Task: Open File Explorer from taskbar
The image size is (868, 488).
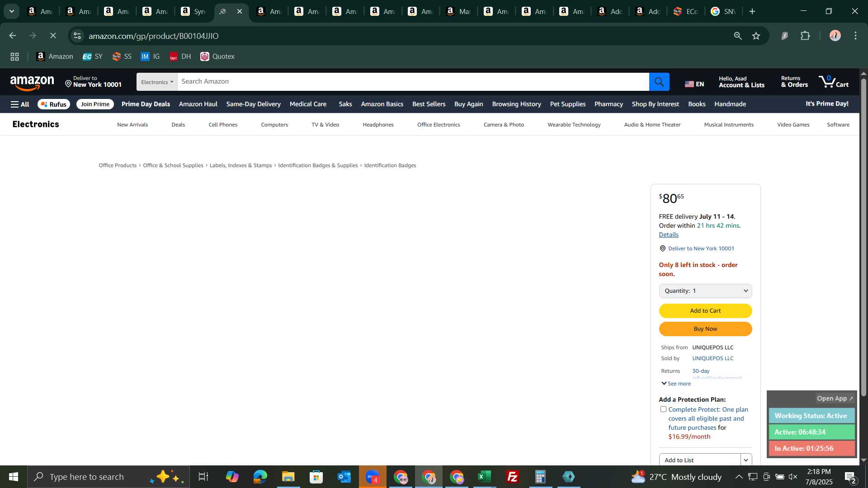Action: [288, 477]
